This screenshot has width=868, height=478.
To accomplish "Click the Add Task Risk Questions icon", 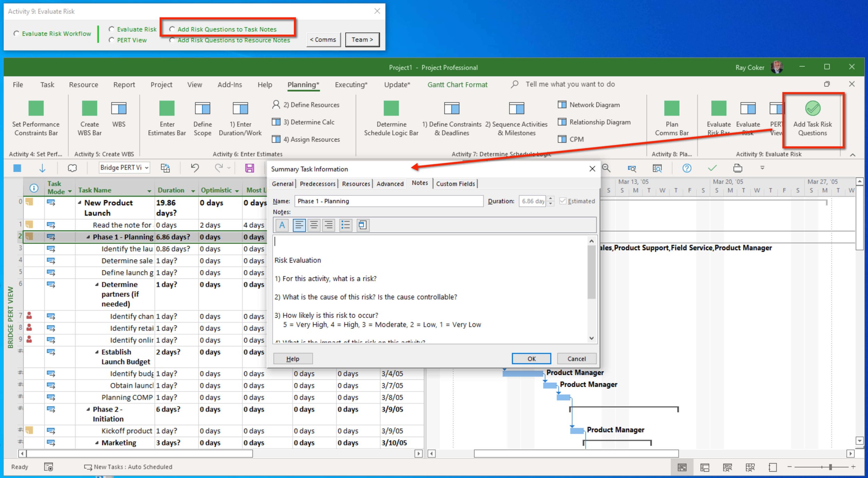I will [812, 109].
